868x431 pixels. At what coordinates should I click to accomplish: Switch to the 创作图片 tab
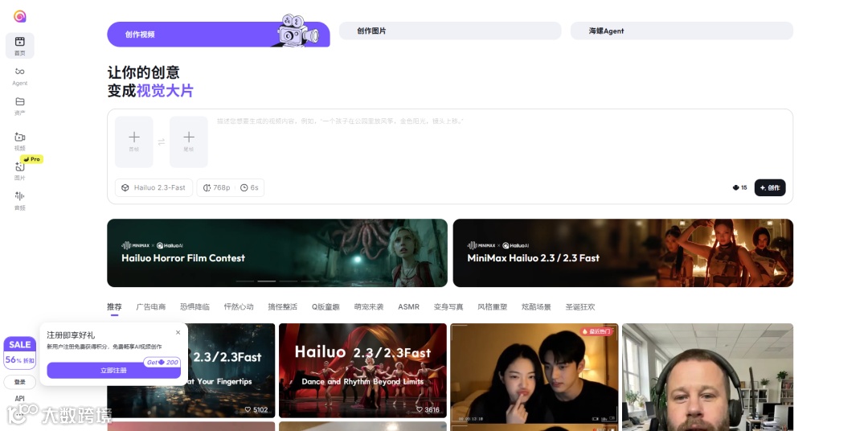[x=450, y=31]
